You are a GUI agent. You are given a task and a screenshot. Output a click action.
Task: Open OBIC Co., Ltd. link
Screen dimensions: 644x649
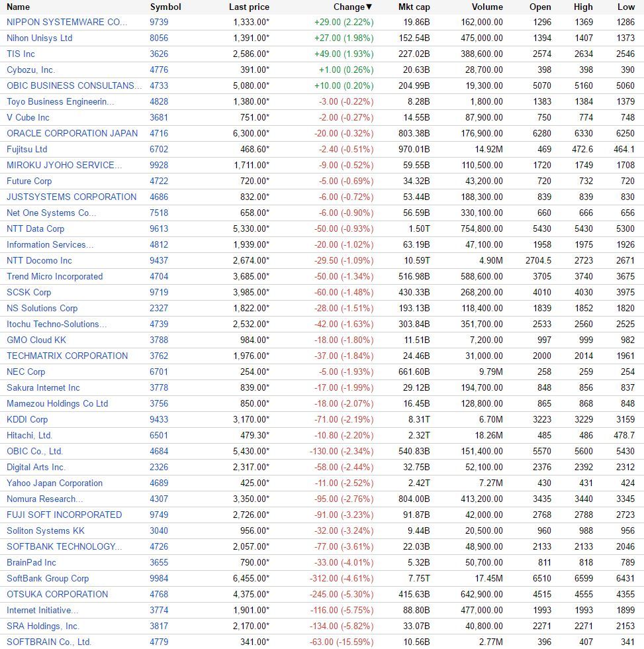coord(34,451)
